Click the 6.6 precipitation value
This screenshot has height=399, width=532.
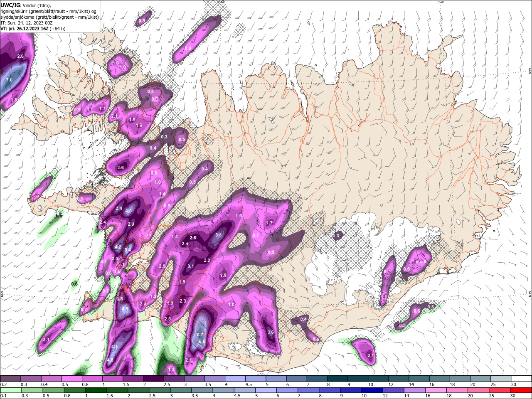tap(202, 342)
